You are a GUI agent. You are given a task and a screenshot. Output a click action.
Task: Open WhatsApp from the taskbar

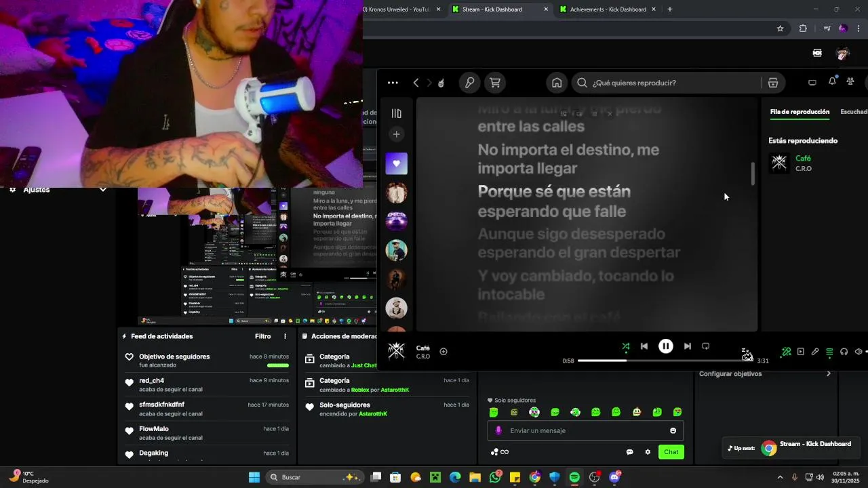495,477
